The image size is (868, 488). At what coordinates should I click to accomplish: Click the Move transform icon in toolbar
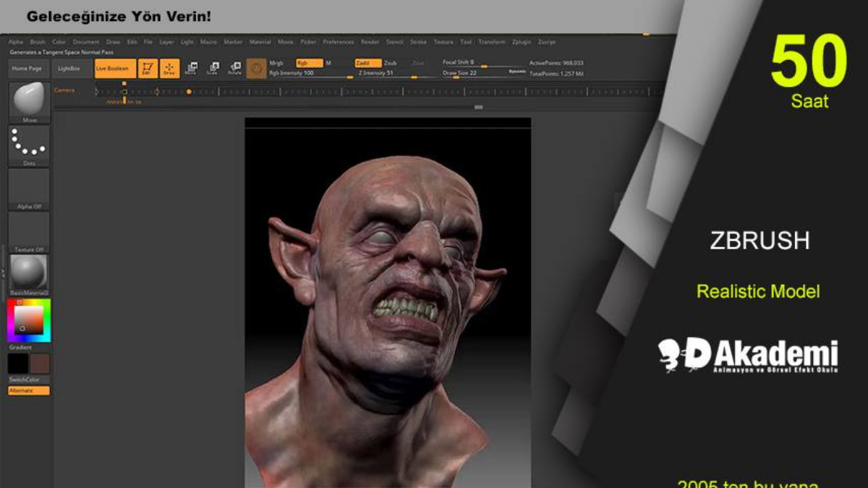click(191, 69)
